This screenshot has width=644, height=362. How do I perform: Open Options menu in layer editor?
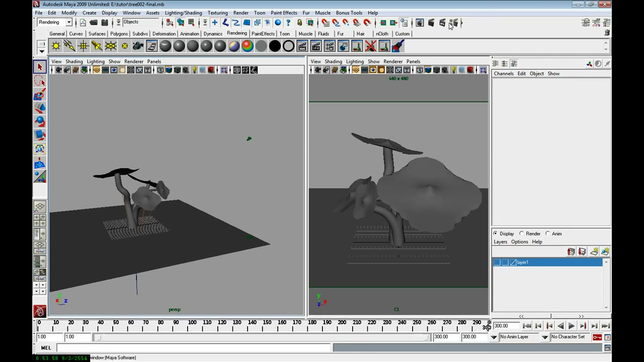coord(519,242)
